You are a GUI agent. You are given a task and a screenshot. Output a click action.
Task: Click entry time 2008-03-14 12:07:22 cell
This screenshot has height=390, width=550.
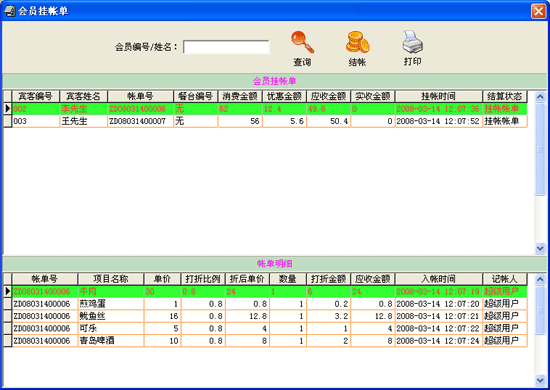(438, 328)
